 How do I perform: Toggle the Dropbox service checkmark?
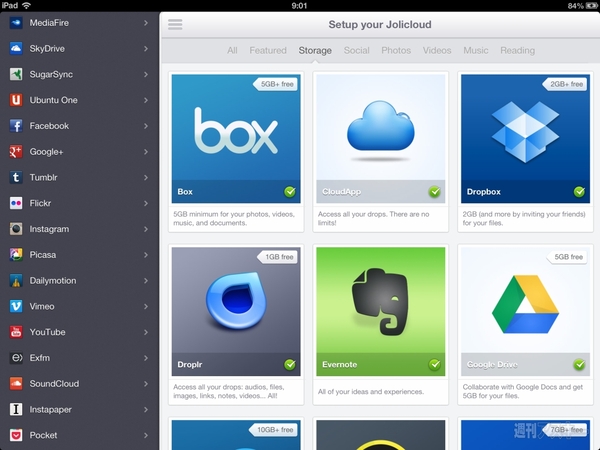point(579,191)
